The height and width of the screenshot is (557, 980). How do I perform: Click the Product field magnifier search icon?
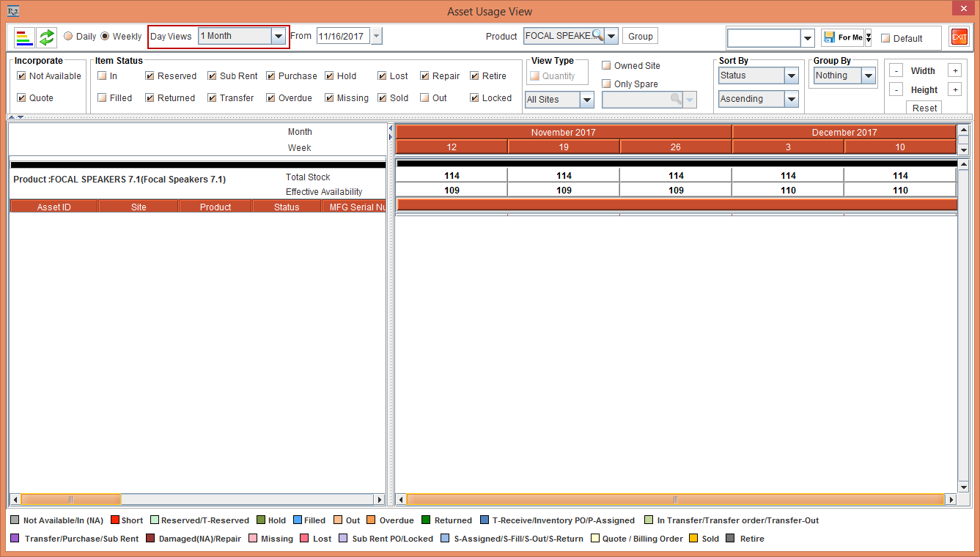pos(598,36)
